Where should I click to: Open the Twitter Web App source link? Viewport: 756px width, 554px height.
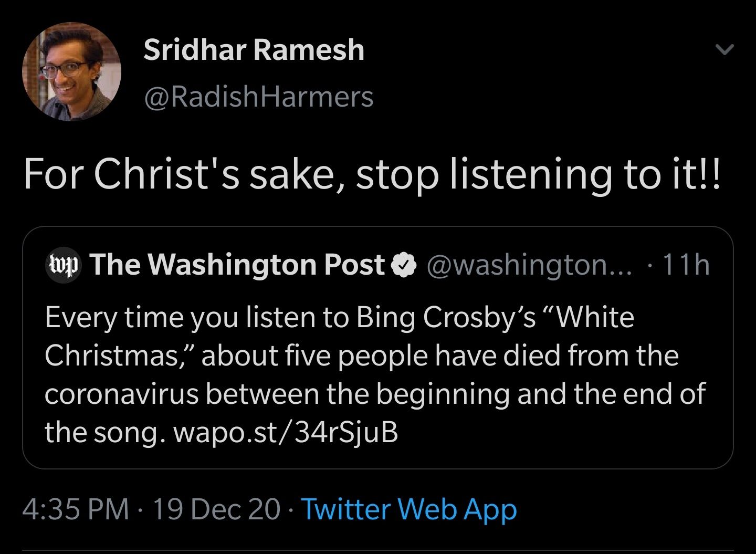409,509
